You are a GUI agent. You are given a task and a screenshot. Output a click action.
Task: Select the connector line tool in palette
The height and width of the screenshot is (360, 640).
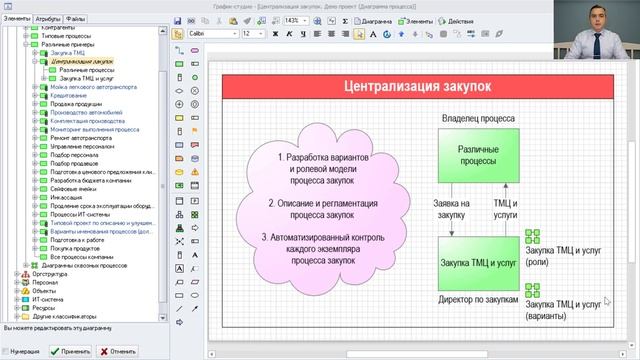tap(179, 51)
